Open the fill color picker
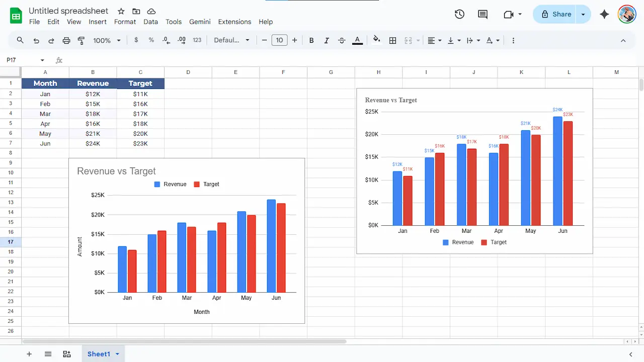 (376, 40)
